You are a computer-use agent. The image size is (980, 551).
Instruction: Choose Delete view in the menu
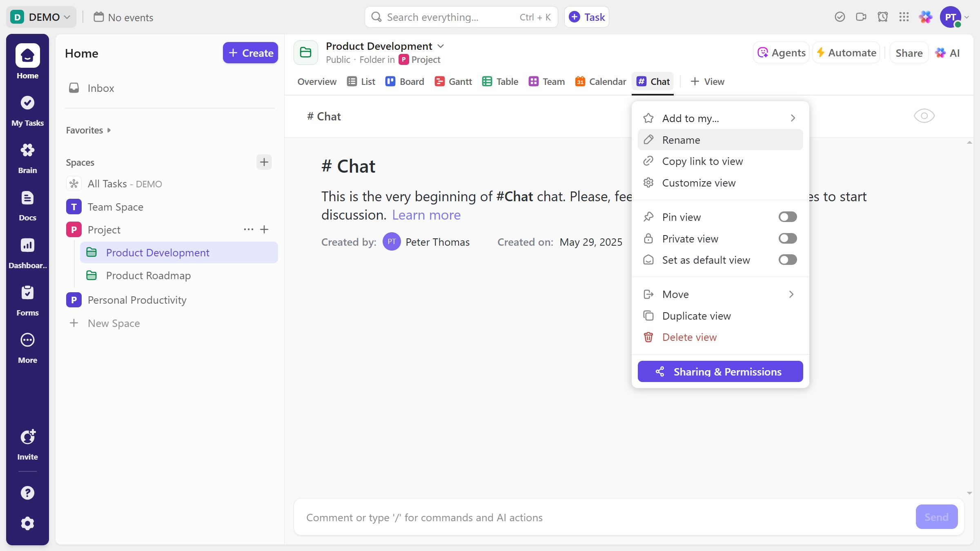click(689, 337)
